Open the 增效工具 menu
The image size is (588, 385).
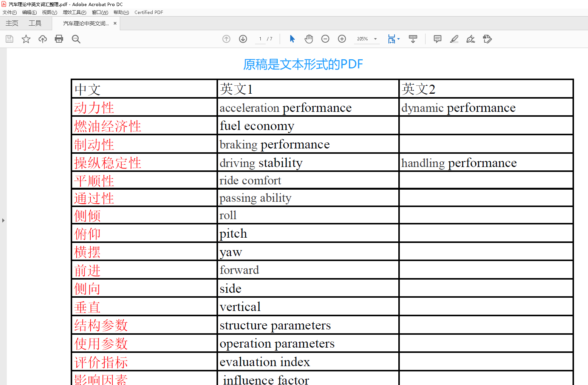pyautogui.click(x=74, y=12)
